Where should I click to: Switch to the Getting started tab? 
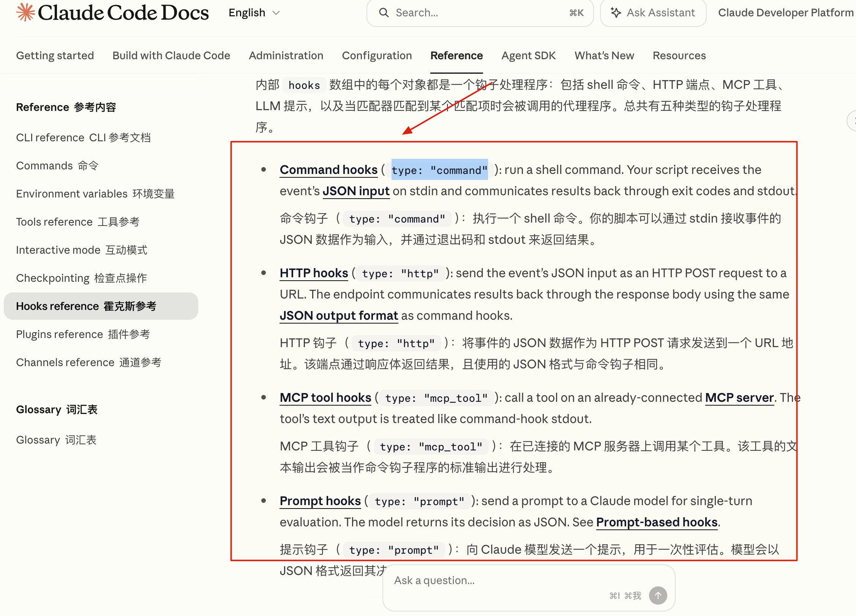pyautogui.click(x=55, y=55)
